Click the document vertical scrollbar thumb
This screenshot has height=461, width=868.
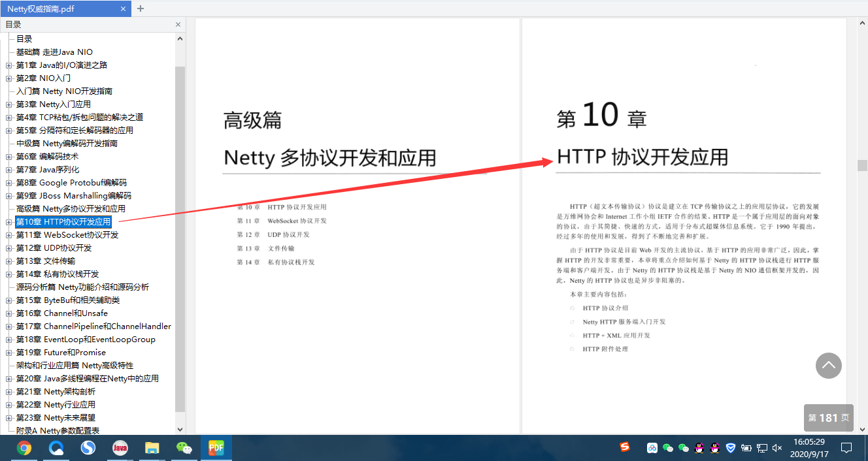[863, 165]
